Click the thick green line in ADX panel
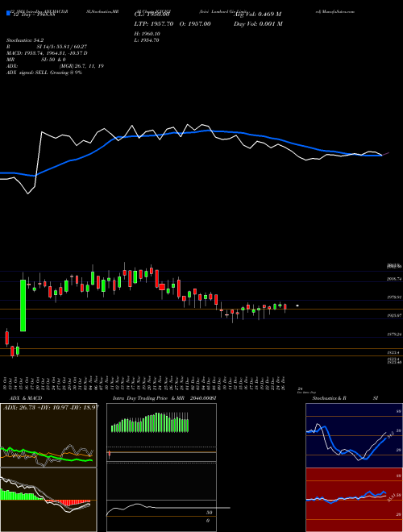 (x=46, y=455)
